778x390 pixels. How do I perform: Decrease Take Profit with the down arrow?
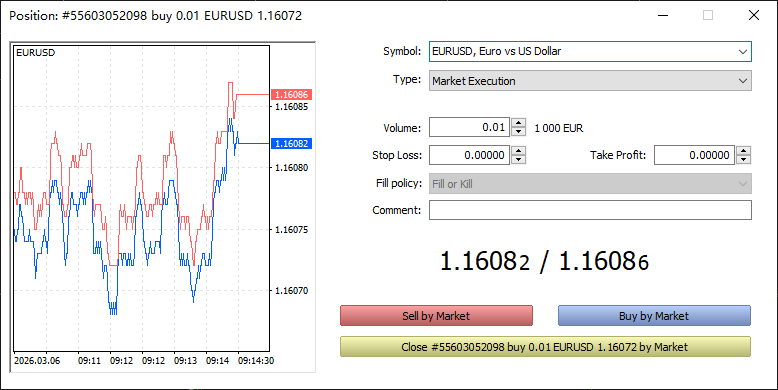click(x=743, y=160)
